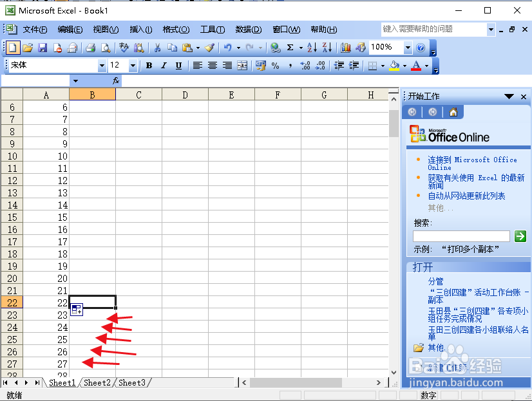
Task: Click the green search Go arrow button
Action: pyautogui.click(x=520, y=236)
